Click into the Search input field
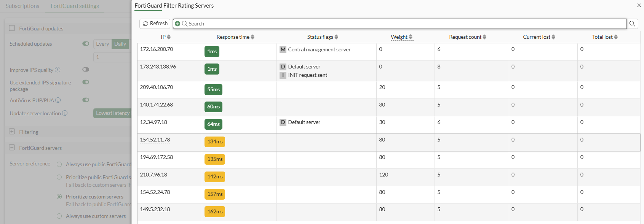The height and width of the screenshot is (224, 644). tap(404, 24)
